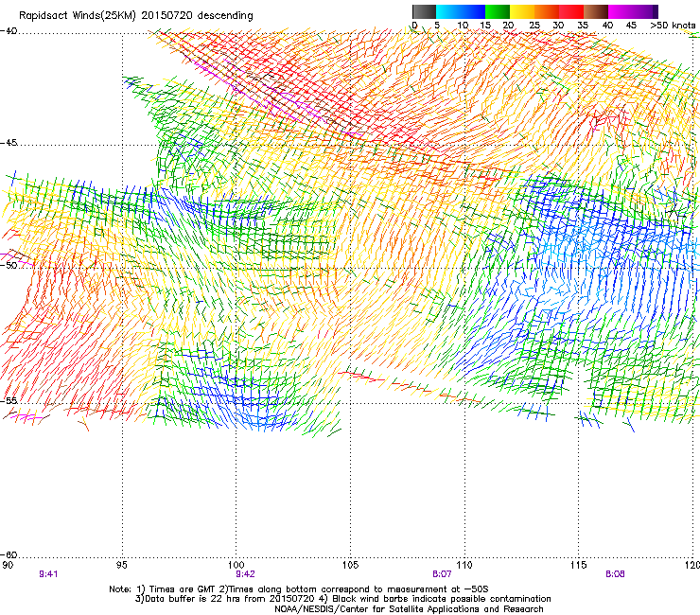Click the '>50 knots' legend label
This screenshot has width=700, height=615.
(x=673, y=26)
